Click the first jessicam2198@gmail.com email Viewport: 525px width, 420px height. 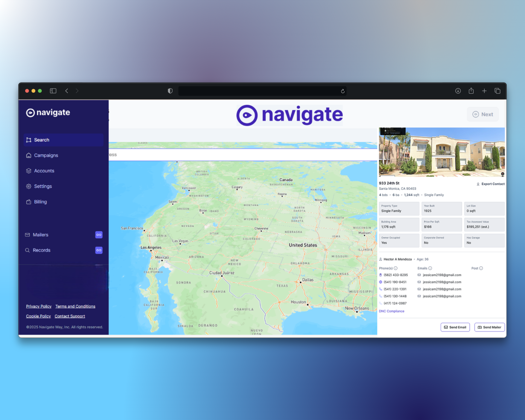point(442,275)
